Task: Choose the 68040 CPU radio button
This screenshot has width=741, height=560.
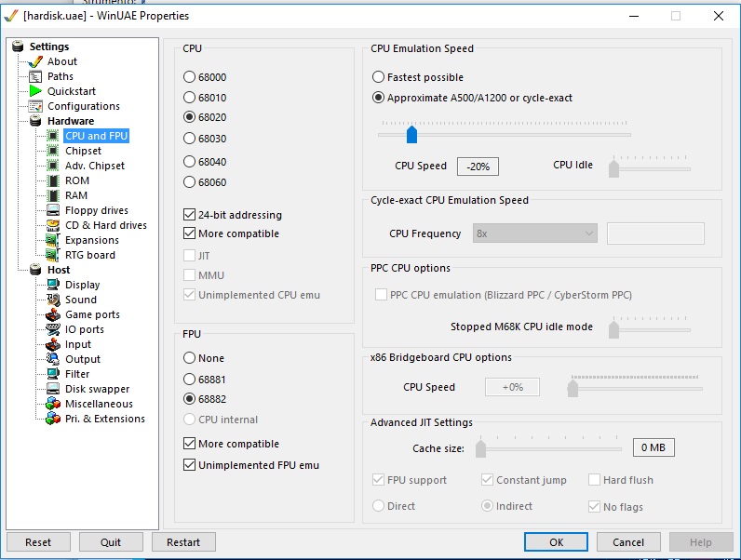Action: 189,162
